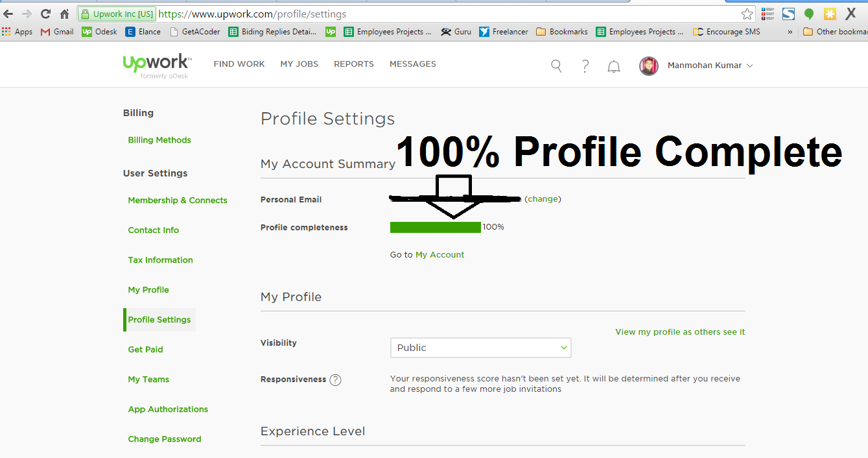Open Contact Info settings
The height and width of the screenshot is (458, 868).
(154, 230)
